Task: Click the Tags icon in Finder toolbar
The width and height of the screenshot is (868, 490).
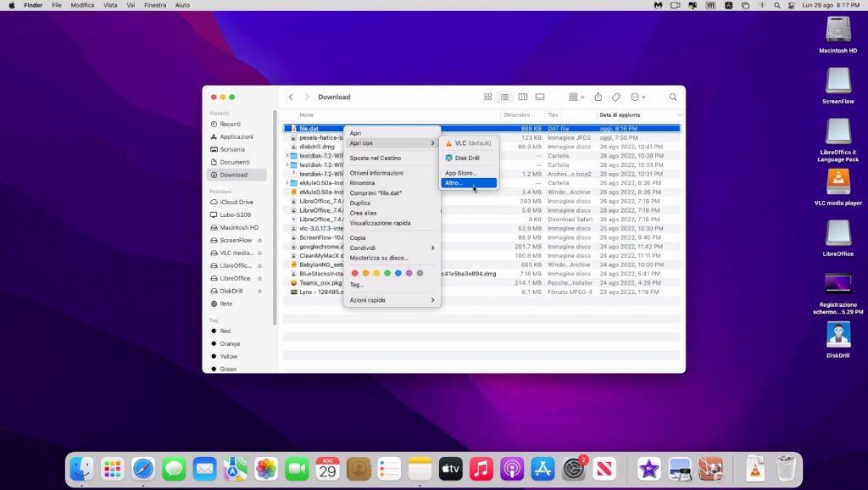Action: click(616, 97)
